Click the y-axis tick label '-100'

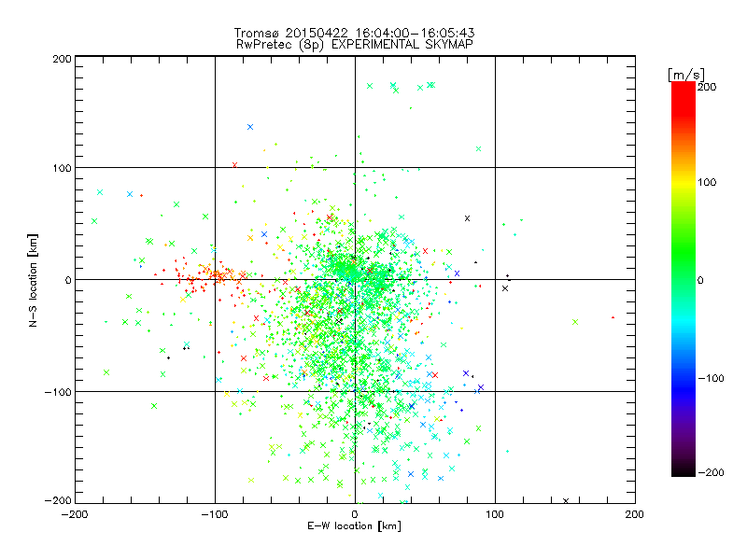point(58,392)
